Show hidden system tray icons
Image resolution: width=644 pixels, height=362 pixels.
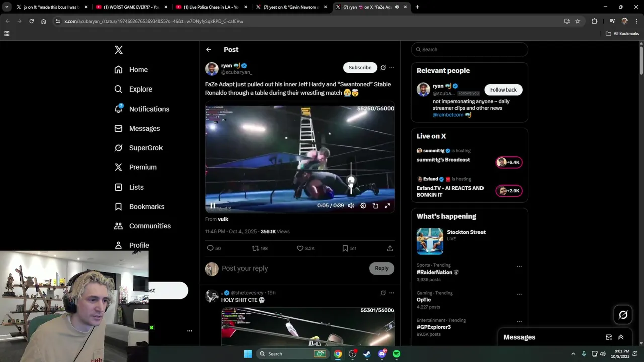(x=573, y=354)
